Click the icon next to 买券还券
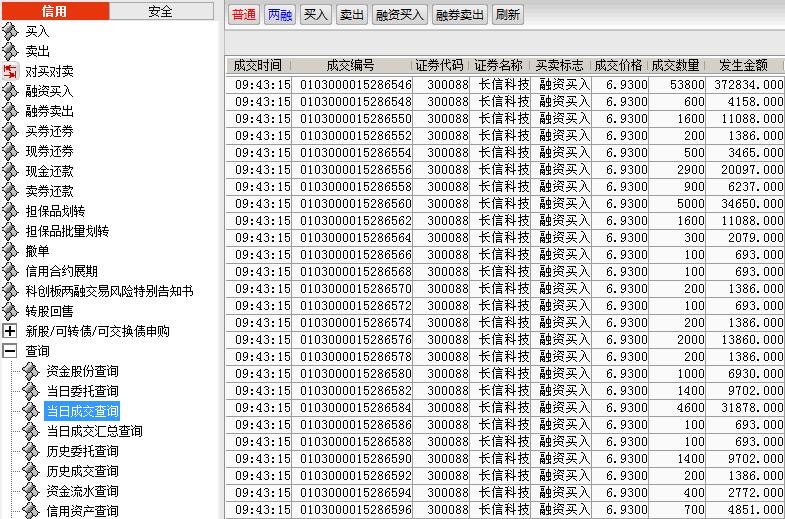The width and height of the screenshot is (785, 519). coord(10,131)
